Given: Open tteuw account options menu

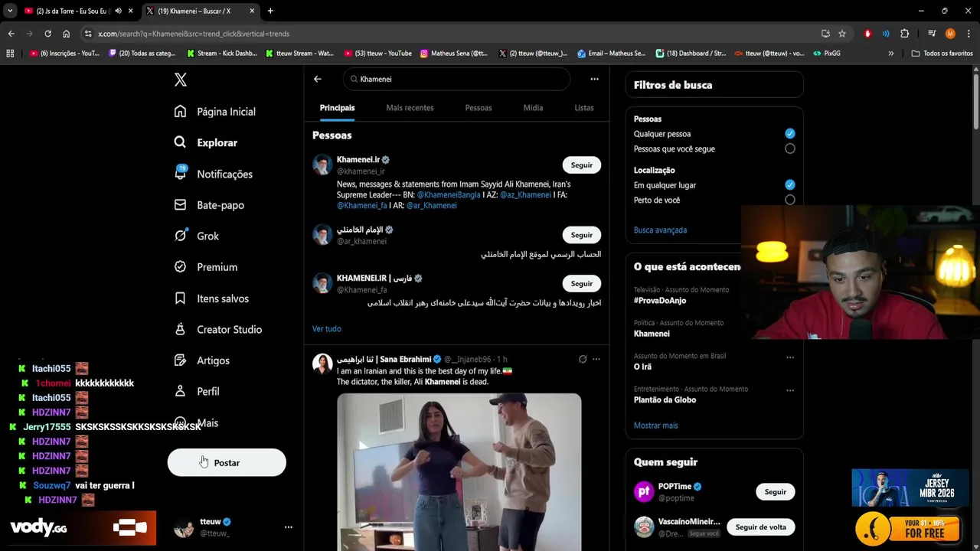Looking at the screenshot, I should tap(289, 527).
